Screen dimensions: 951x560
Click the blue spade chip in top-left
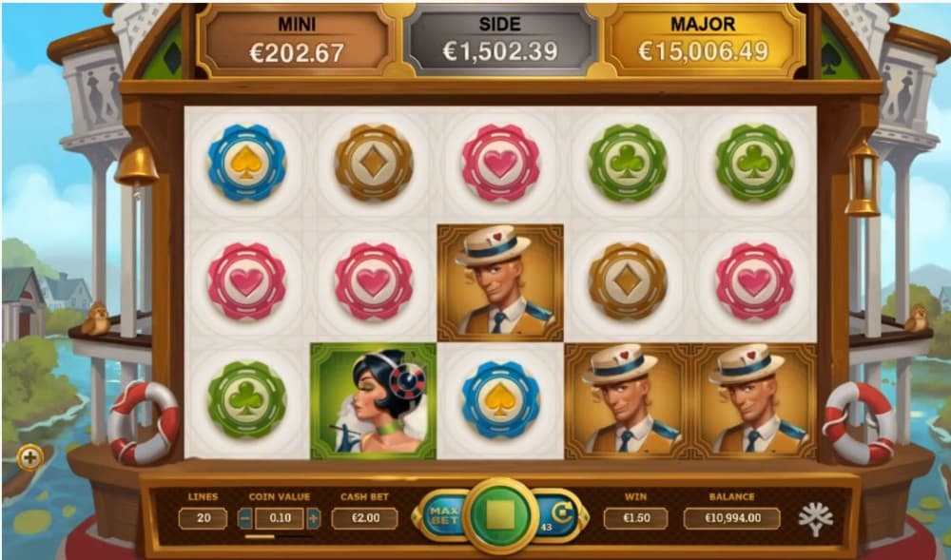point(246,163)
